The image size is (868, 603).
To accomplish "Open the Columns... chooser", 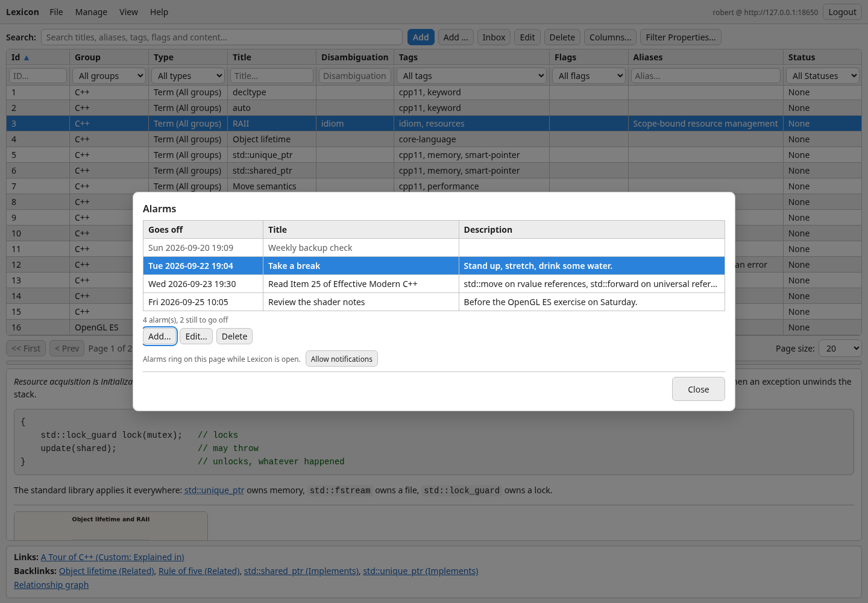I will pos(610,37).
